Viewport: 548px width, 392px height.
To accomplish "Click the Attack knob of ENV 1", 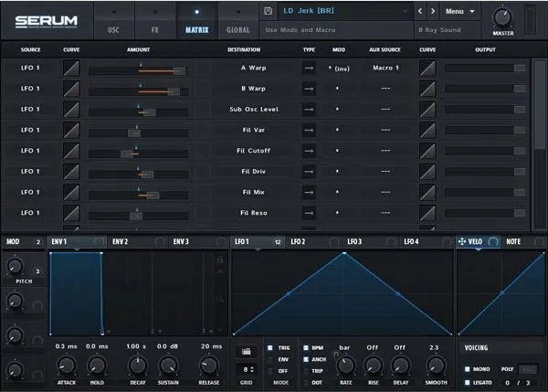I will point(67,366).
